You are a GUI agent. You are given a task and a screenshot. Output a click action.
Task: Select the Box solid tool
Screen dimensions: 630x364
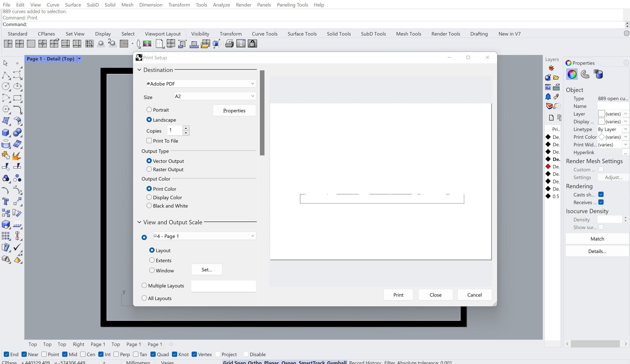pyautogui.click(x=6, y=132)
